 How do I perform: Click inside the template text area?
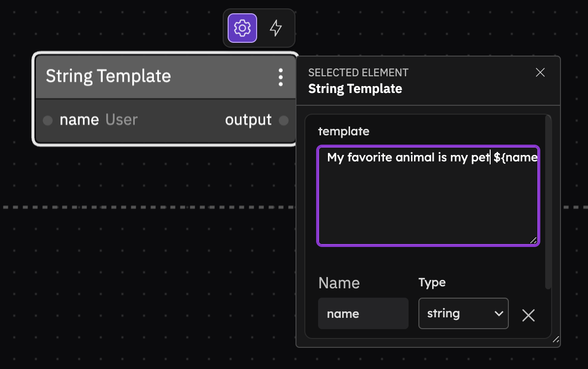click(428, 202)
